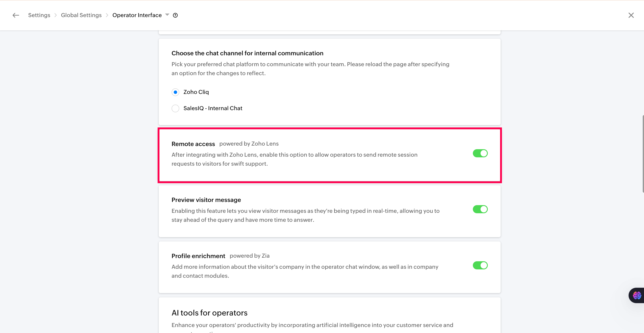Turn off Preview visitor message toggle

tap(480, 209)
